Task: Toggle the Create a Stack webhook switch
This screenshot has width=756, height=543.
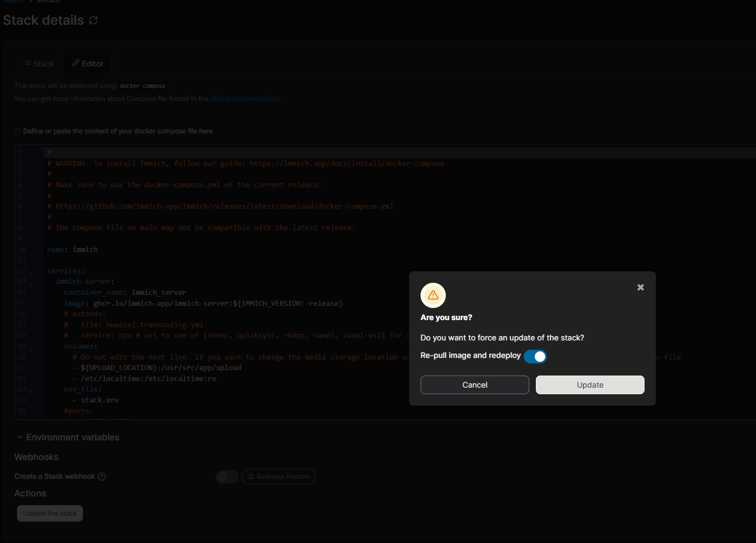Action: coord(227,477)
